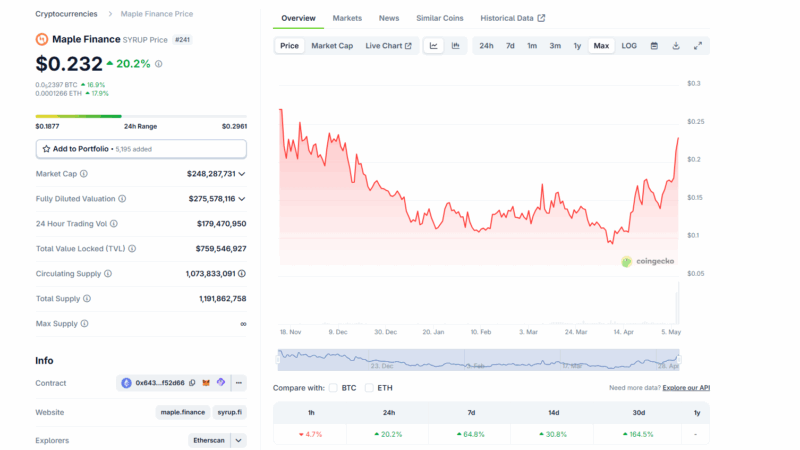Expand Market Cap value chevron
The image size is (800, 450).
coord(242,174)
